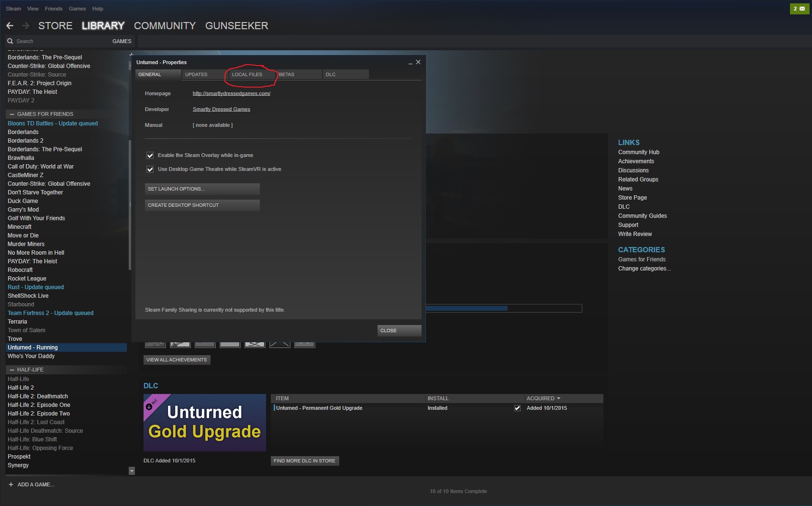Open the Games menu
Screen dimensions: 812x506
[78, 9]
